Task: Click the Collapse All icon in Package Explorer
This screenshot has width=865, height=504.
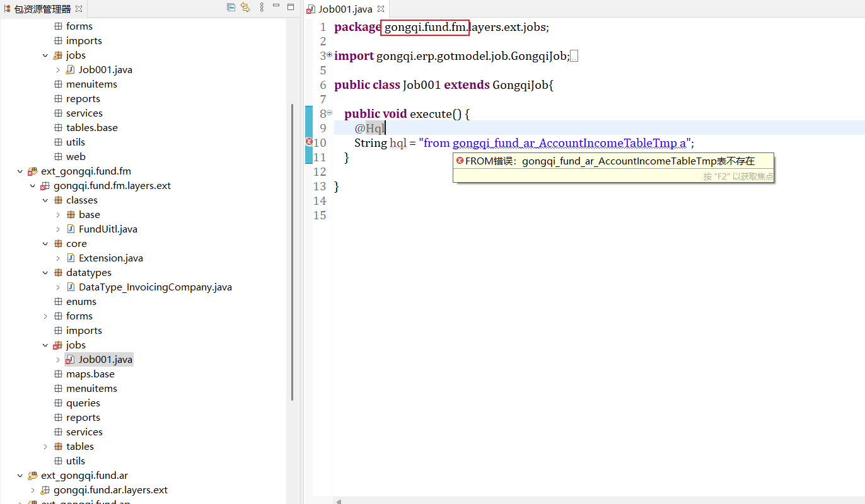Action: point(231,8)
